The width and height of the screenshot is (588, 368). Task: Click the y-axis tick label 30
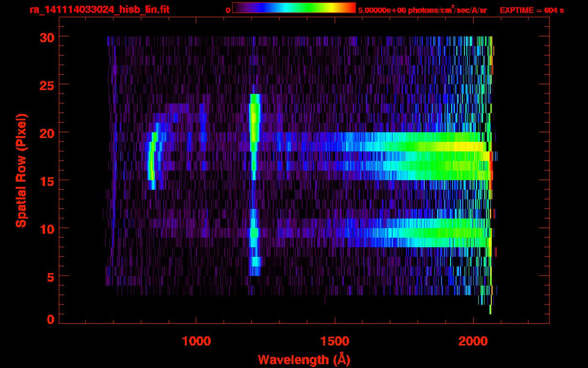[x=46, y=37]
